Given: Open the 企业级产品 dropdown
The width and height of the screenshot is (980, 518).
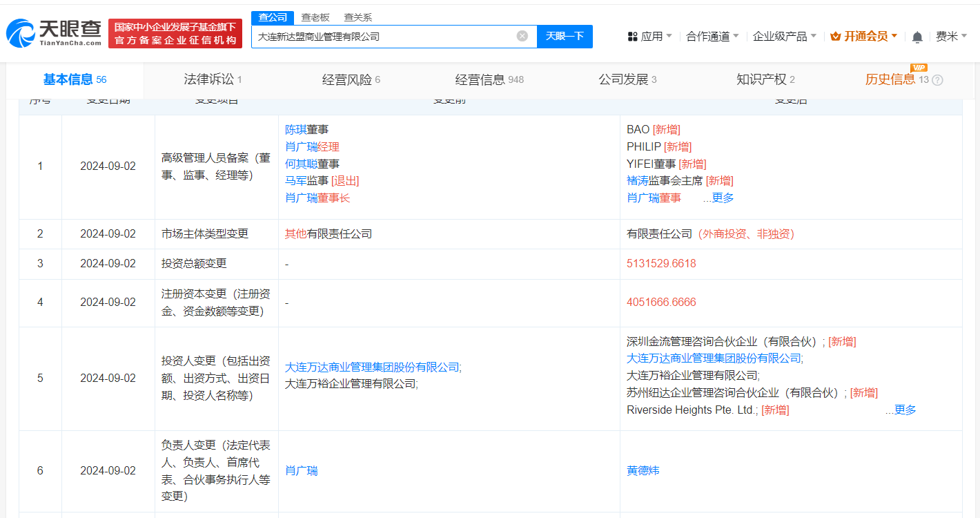Looking at the screenshot, I should click(x=784, y=37).
